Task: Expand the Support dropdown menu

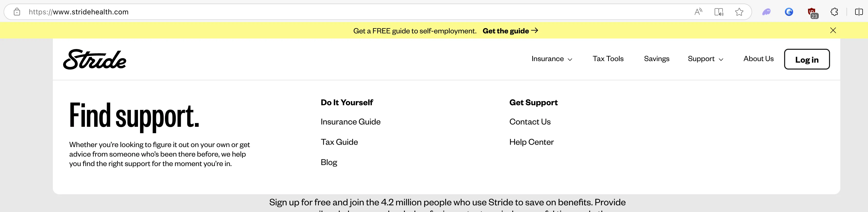Action: (705, 59)
